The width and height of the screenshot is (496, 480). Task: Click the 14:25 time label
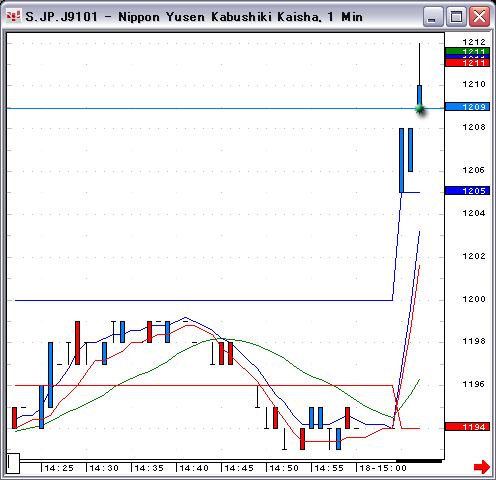click(59, 468)
